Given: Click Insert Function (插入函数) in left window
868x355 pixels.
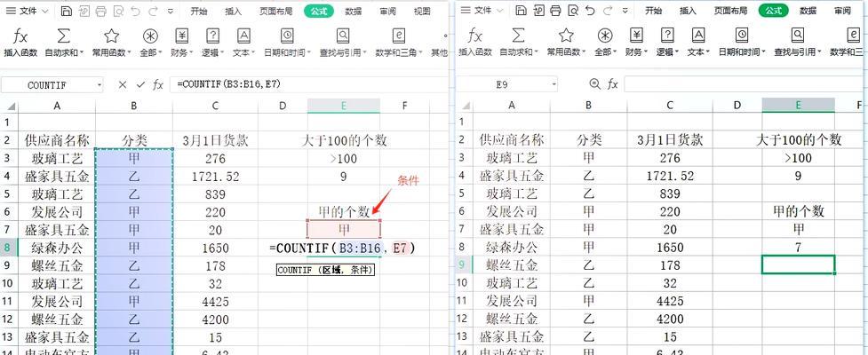Looking at the screenshot, I should 20,43.
